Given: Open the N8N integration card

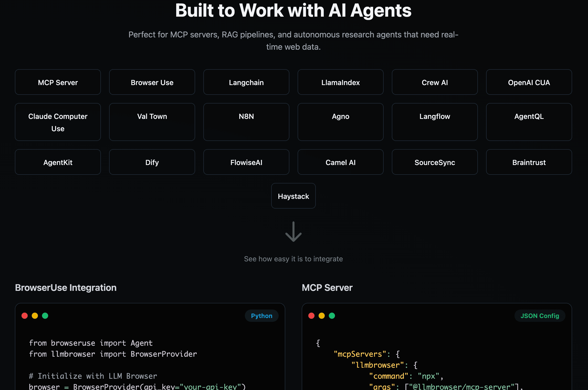Looking at the screenshot, I should point(246,122).
